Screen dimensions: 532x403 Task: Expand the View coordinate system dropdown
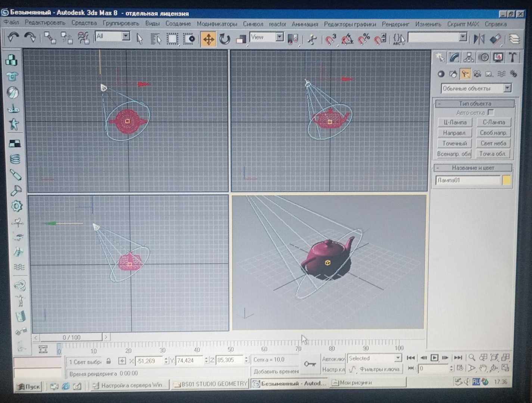267,37
